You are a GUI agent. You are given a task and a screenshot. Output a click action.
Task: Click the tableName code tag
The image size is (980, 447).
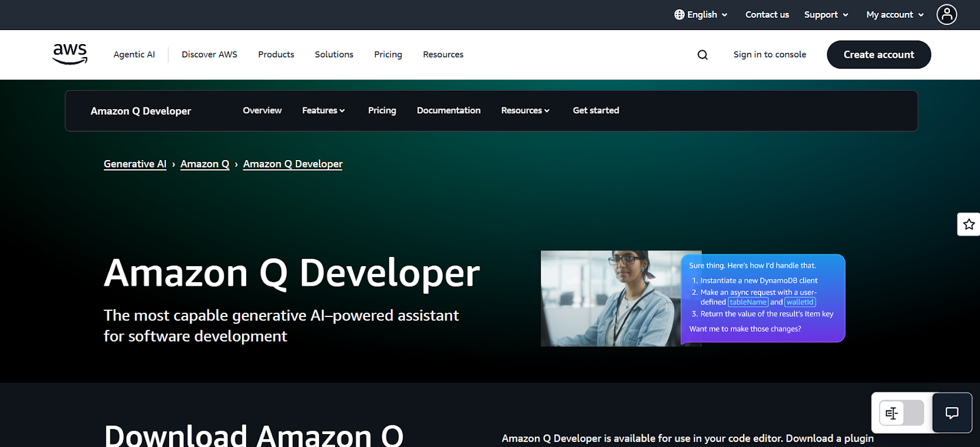(x=748, y=302)
